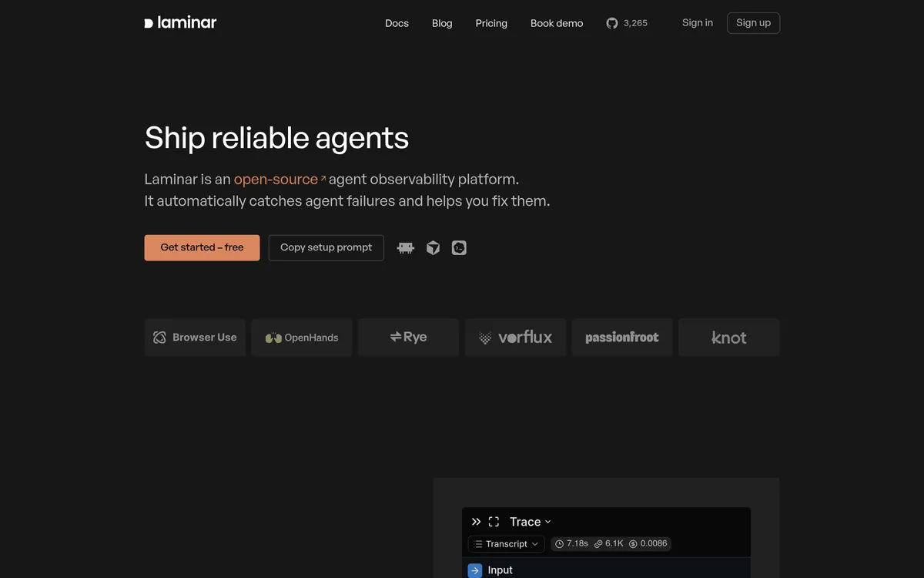The height and width of the screenshot is (578, 924).
Task: Click the Sign up button
Action: pyautogui.click(x=753, y=23)
